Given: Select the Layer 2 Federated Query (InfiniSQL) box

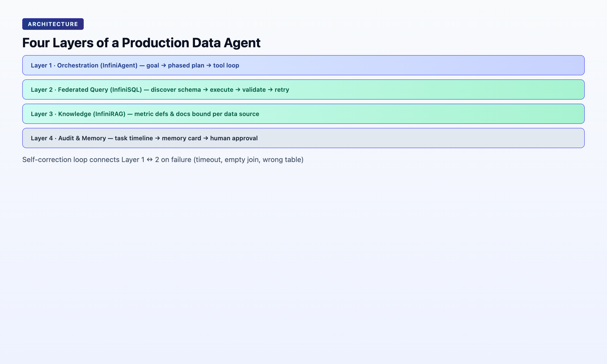Looking at the screenshot, I should [303, 89].
